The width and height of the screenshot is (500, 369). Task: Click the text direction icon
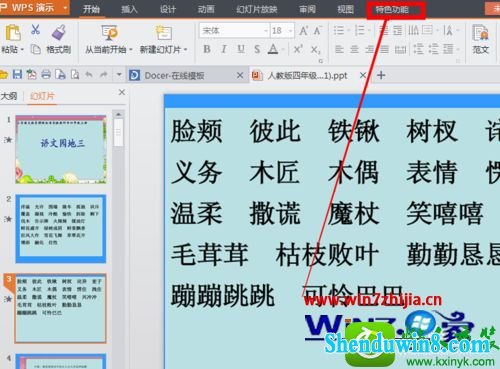point(413,31)
